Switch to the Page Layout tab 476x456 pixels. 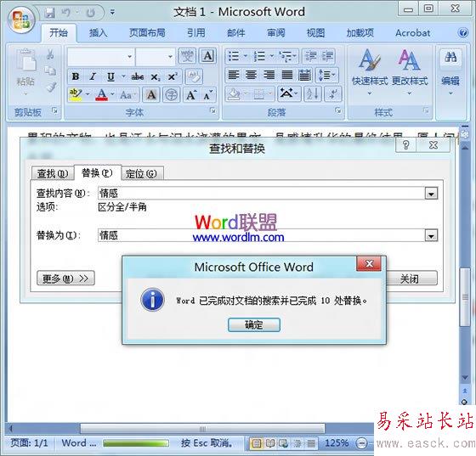(147, 33)
